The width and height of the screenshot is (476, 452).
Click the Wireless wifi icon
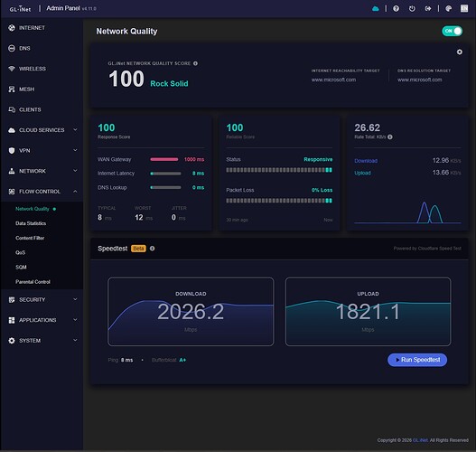12,69
